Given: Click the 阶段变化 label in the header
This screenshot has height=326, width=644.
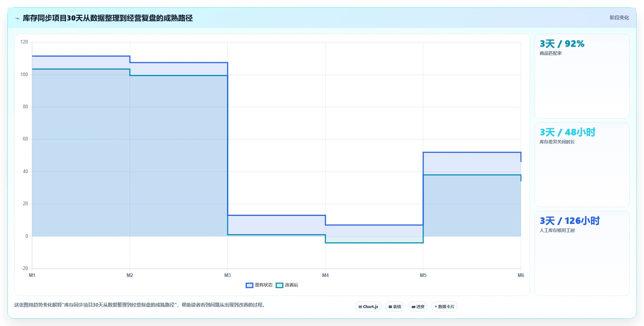Looking at the screenshot, I should 619,18.
